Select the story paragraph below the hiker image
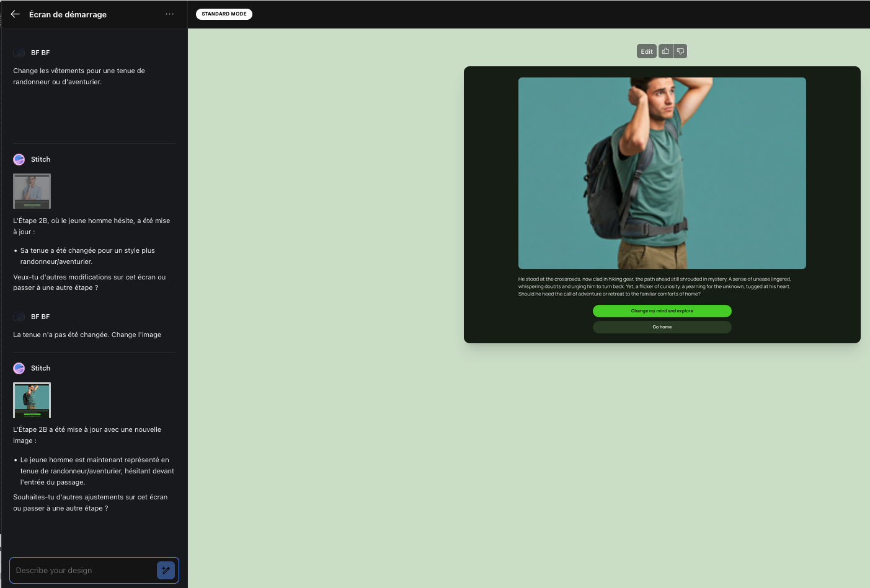This screenshot has width=870, height=588. coord(654,286)
